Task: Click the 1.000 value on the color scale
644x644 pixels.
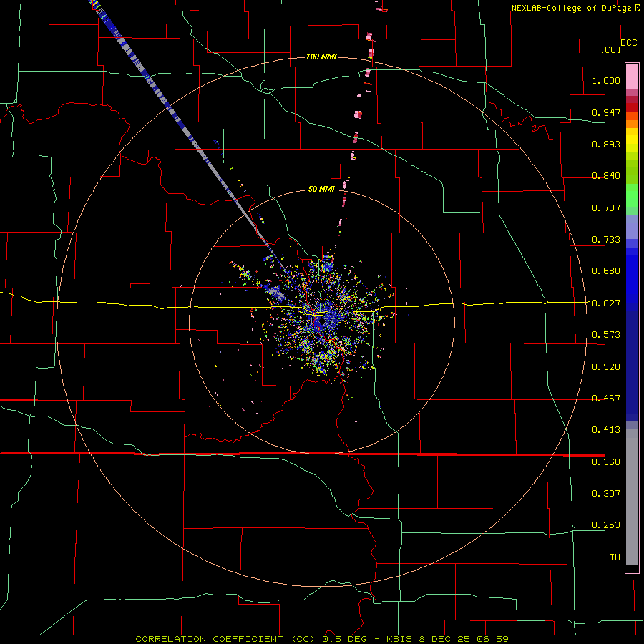Action: click(x=606, y=80)
